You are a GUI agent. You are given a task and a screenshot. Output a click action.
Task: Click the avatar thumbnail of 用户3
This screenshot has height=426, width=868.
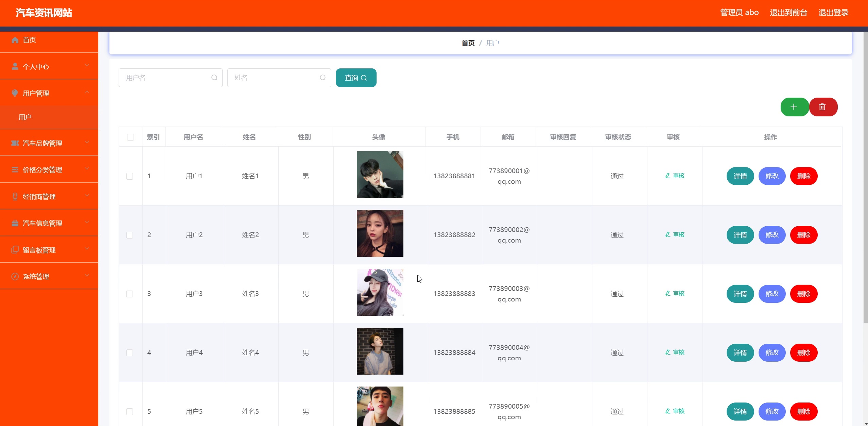380,292
